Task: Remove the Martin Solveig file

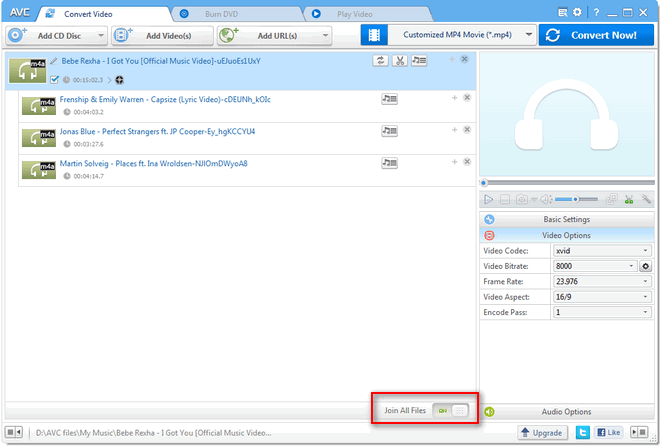Action: (467, 162)
